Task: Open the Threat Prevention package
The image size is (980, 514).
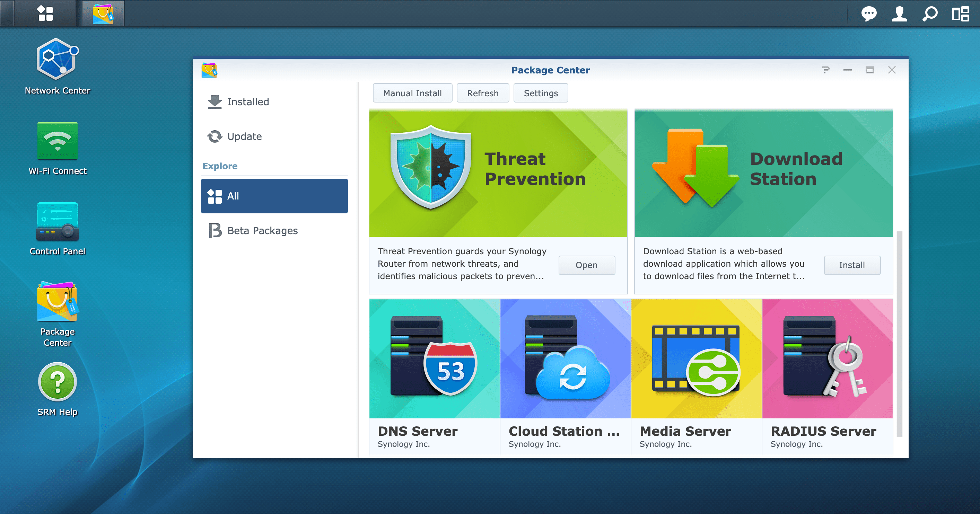Action: tap(587, 265)
